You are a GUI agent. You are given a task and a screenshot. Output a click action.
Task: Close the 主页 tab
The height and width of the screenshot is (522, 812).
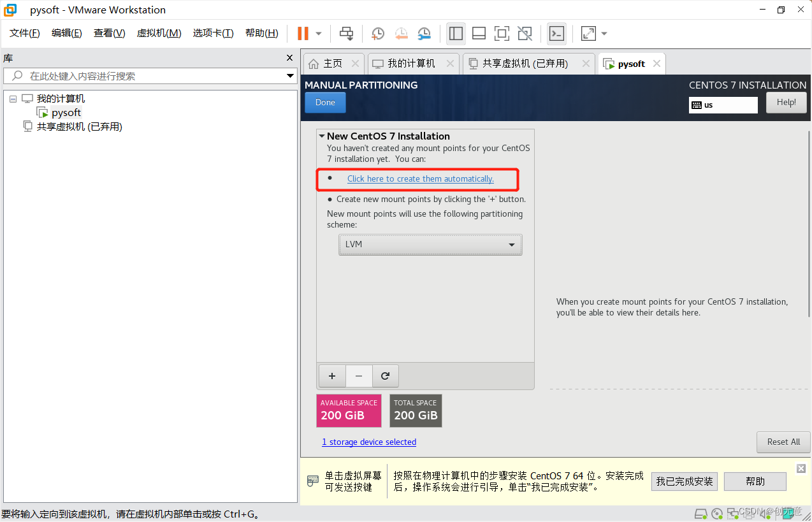pyautogui.click(x=356, y=64)
